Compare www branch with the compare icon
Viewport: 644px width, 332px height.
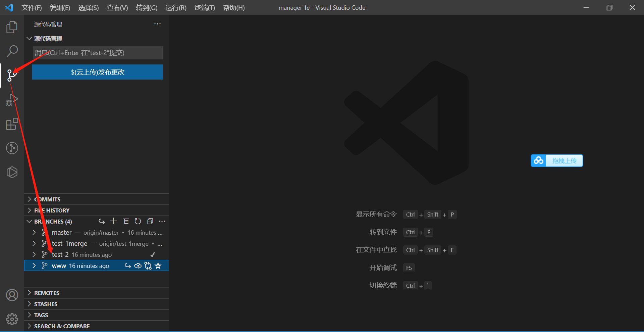[148, 266]
